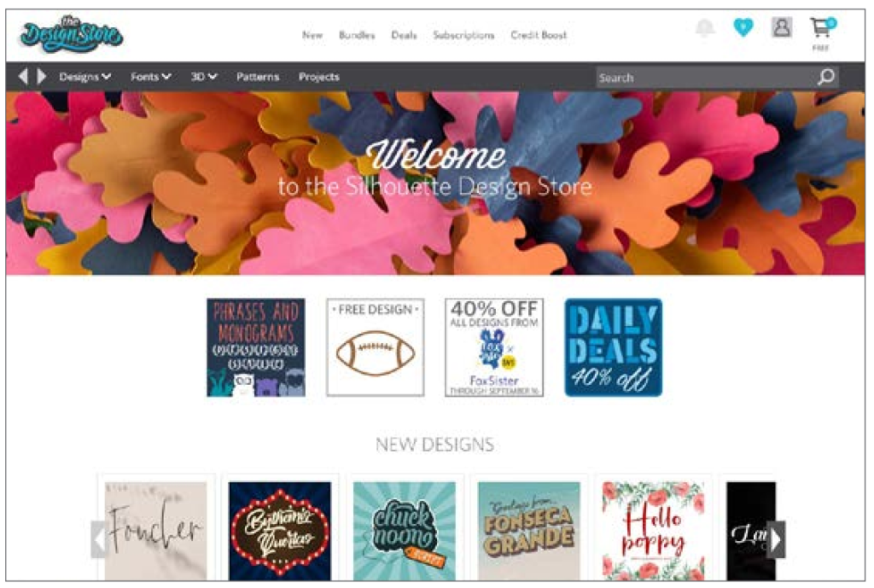Viewport: 874px width, 588px height.
Task: Click the magnifying glass search icon
Action: click(x=826, y=76)
